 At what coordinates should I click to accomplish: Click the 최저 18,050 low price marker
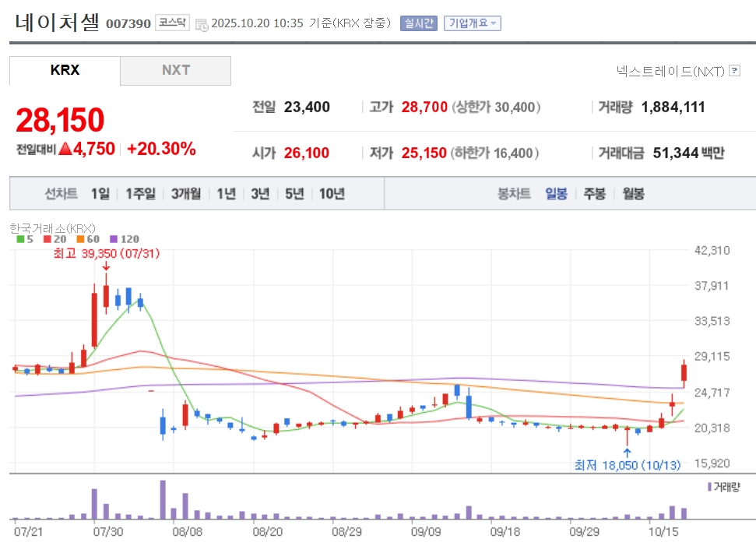[x=627, y=465]
